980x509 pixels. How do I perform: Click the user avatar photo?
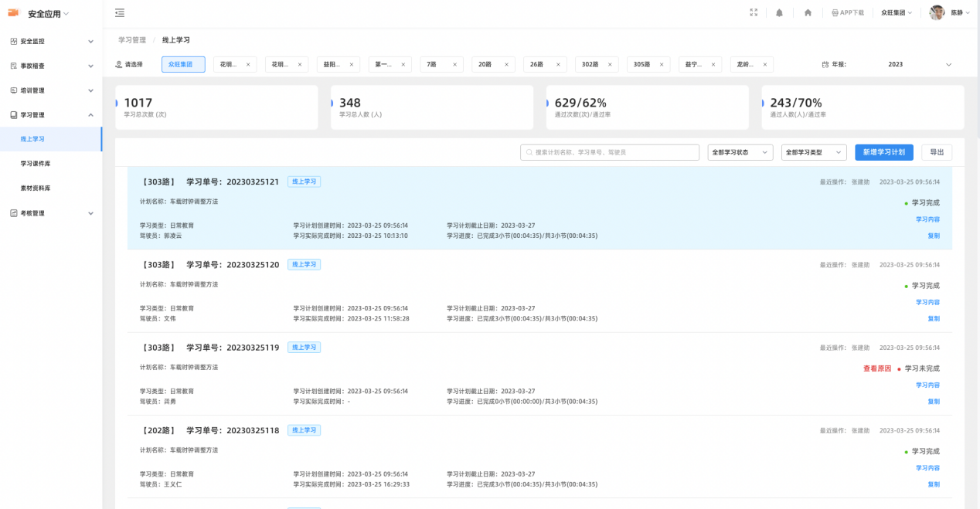937,13
